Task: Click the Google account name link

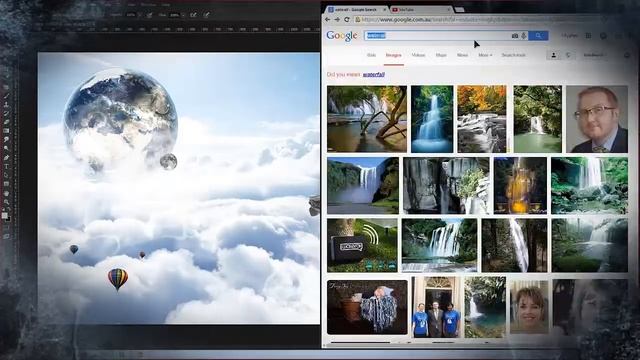Action: pyautogui.click(x=569, y=36)
